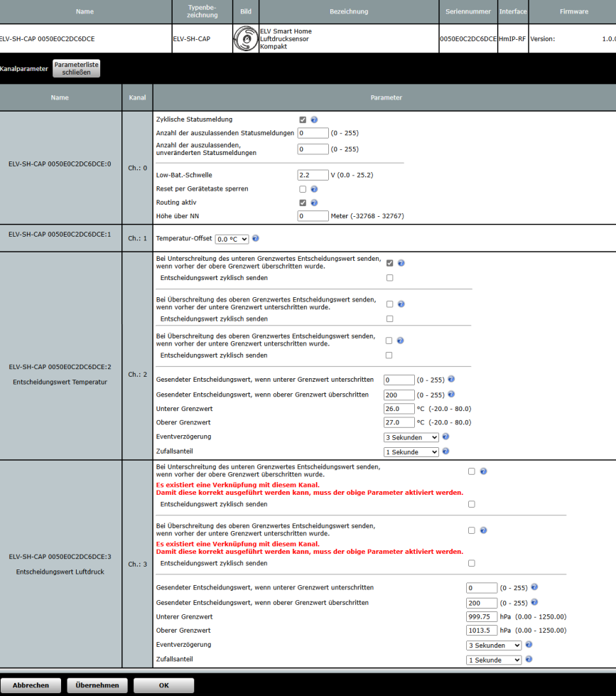Enable Reset per Gerätetaste sperren checkbox

(x=303, y=189)
